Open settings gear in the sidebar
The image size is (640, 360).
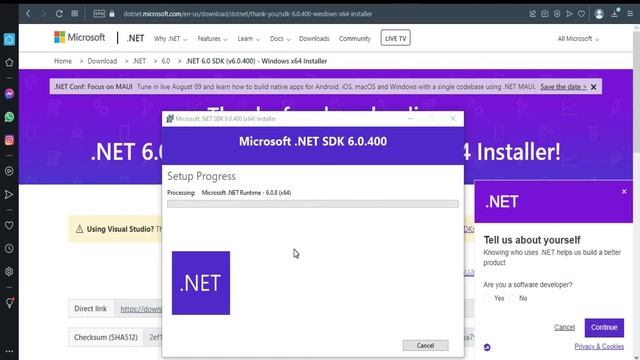click(x=9, y=271)
